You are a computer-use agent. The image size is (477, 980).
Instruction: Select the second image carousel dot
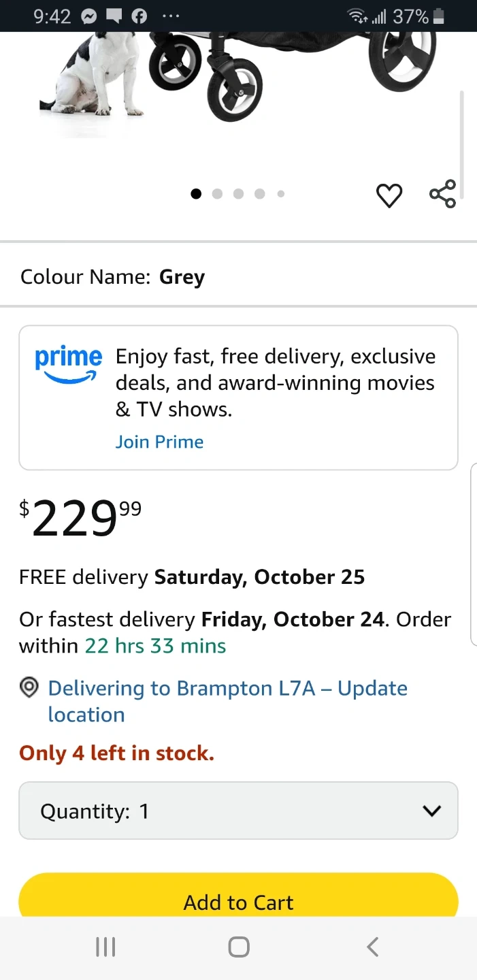pos(217,194)
